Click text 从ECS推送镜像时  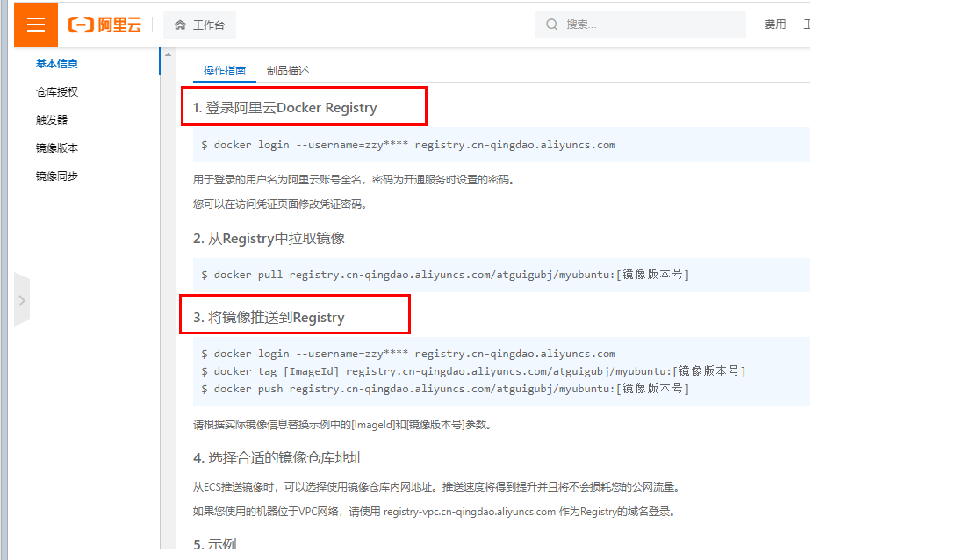coord(234,487)
